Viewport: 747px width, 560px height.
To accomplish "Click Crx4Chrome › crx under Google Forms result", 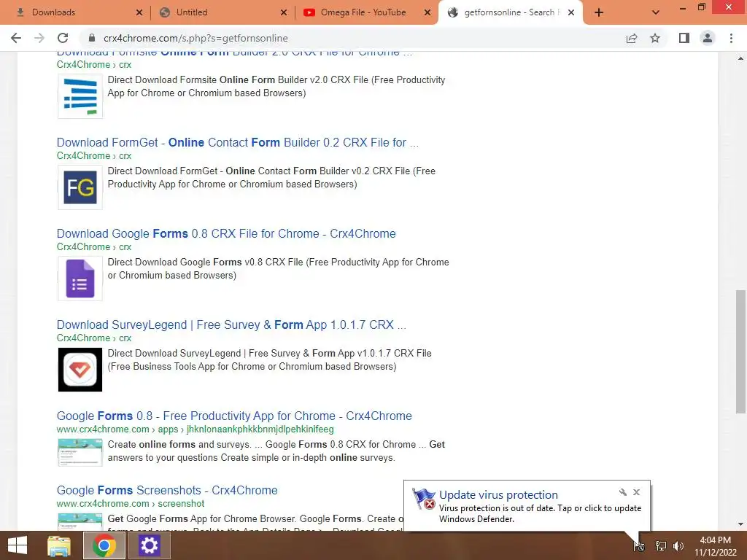I will point(94,246).
